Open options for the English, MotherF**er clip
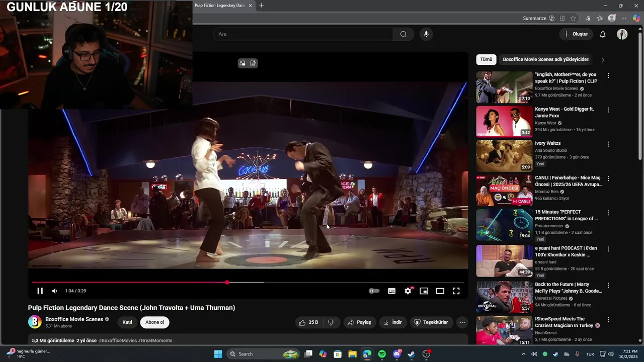644x362 pixels. 608,75
